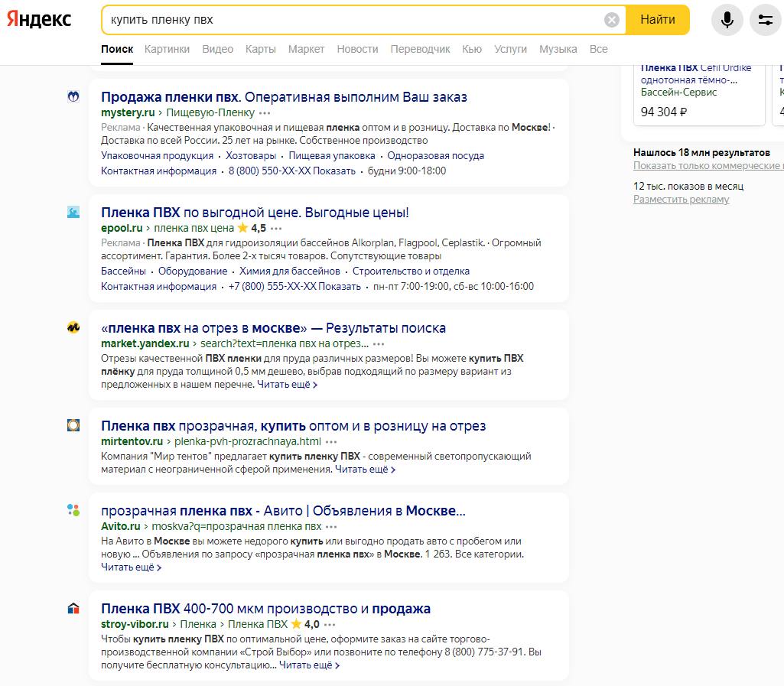
Task: Show phone number +7 (800) 555-XX-XX
Action: click(x=294, y=287)
